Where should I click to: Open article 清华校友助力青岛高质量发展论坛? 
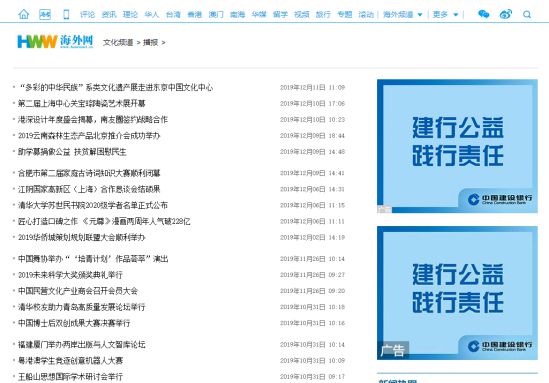click(x=82, y=307)
